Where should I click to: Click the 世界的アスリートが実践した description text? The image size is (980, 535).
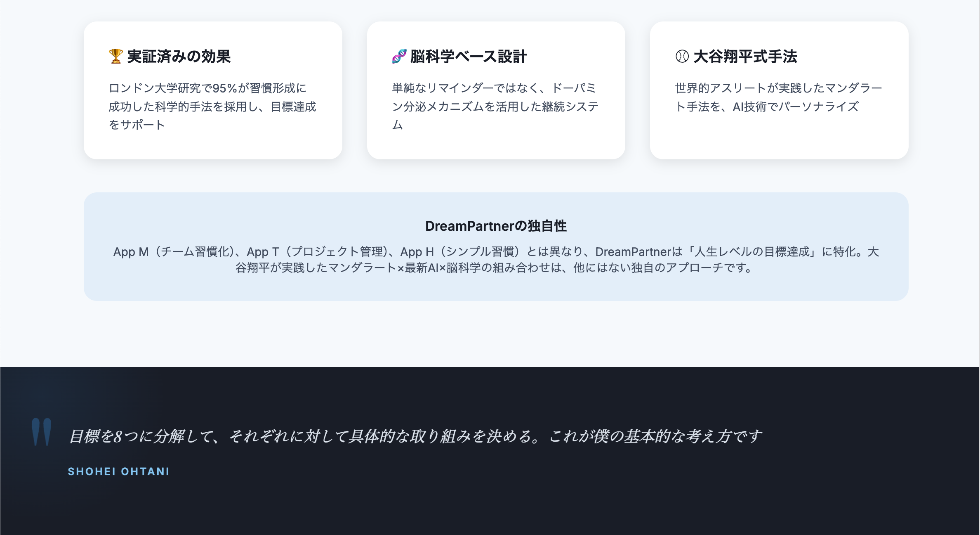(x=778, y=97)
